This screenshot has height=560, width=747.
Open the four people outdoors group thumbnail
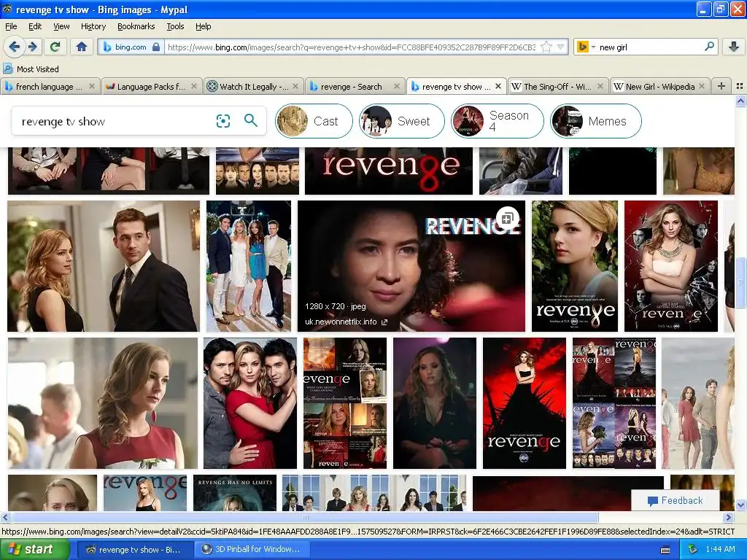(249, 265)
